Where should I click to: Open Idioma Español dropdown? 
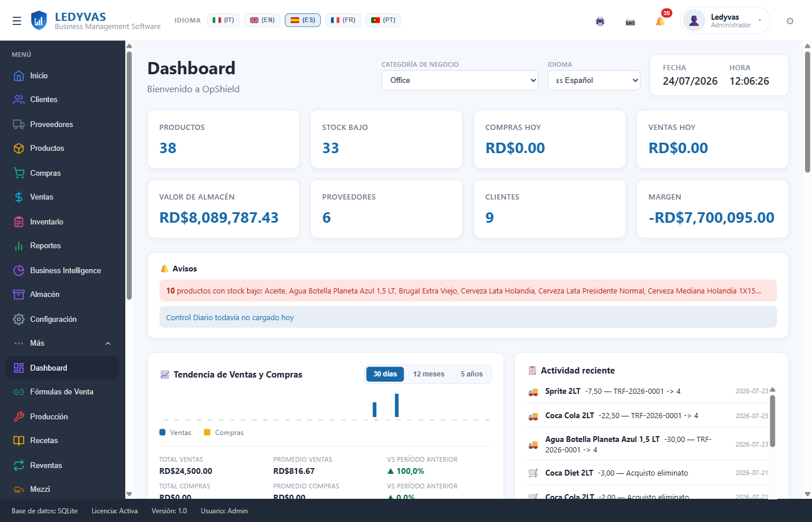(x=594, y=81)
